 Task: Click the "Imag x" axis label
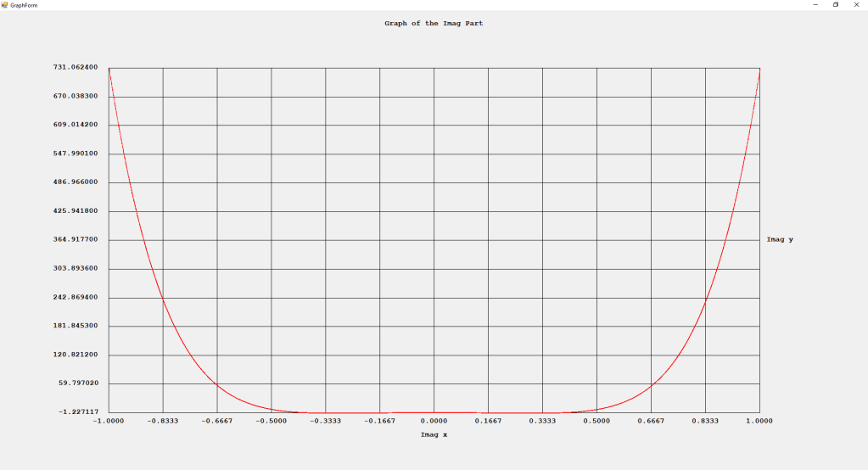[x=434, y=435]
